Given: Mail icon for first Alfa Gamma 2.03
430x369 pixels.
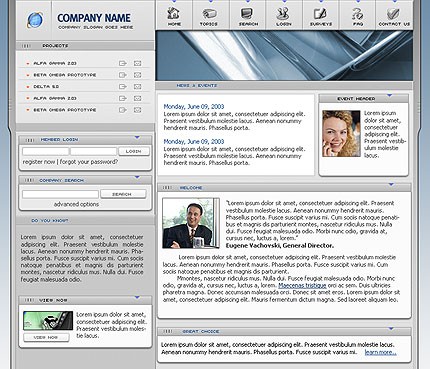Looking at the screenshot, I should [137, 63].
